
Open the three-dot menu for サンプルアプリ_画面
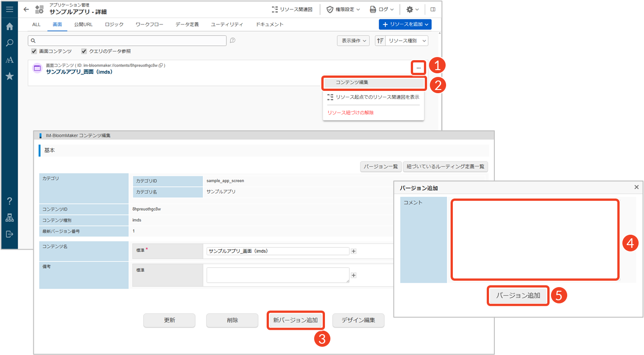click(x=418, y=68)
